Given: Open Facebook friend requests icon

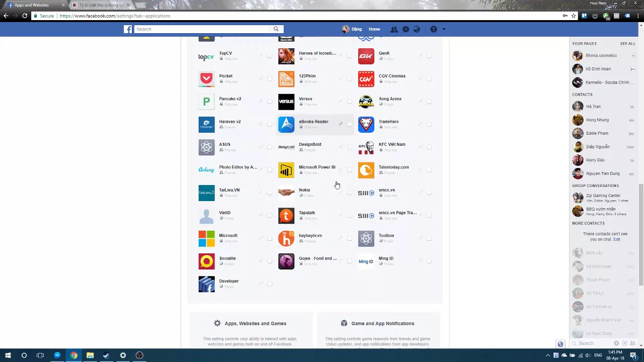Looking at the screenshot, I should (x=394, y=29).
